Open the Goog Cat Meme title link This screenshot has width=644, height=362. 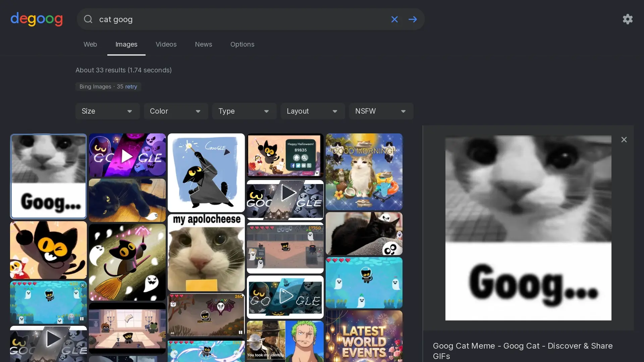click(523, 351)
